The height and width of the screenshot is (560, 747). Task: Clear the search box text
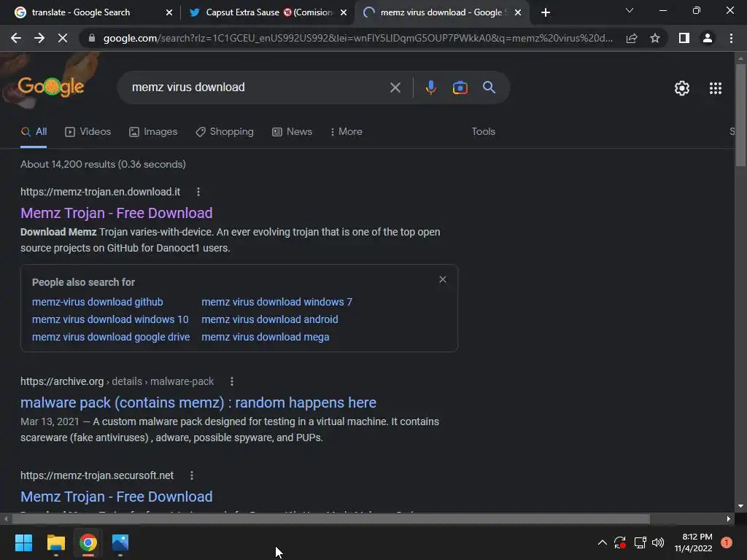395,87
